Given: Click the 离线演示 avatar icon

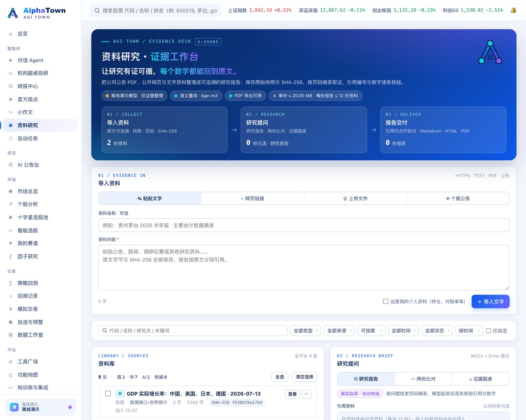Looking at the screenshot, I should click(14, 407).
